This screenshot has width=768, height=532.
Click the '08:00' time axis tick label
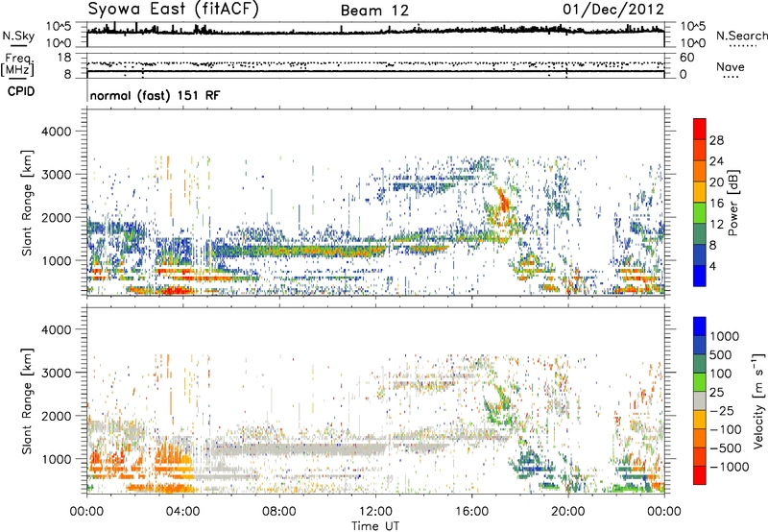[x=278, y=512]
